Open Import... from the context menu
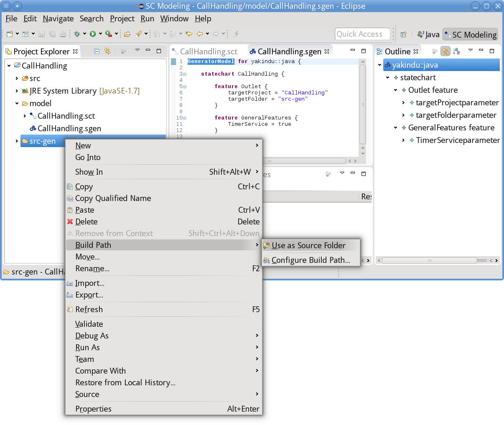This screenshot has width=504, height=425. click(164, 283)
